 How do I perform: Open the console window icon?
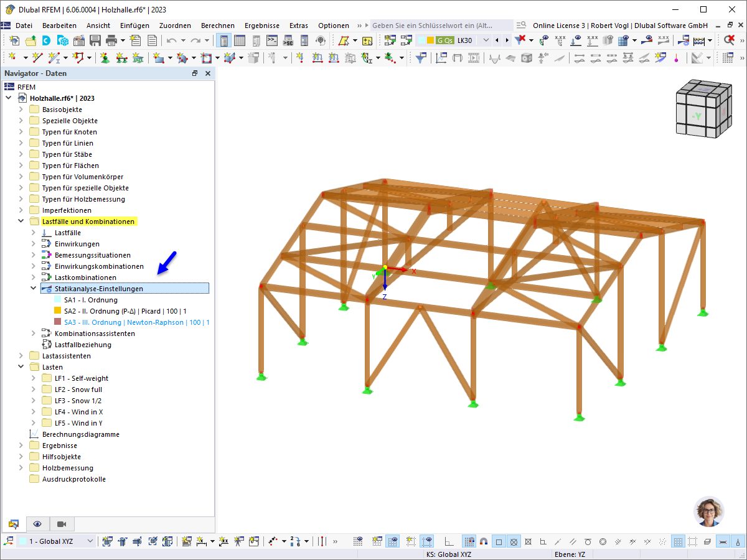tap(272, 40)
